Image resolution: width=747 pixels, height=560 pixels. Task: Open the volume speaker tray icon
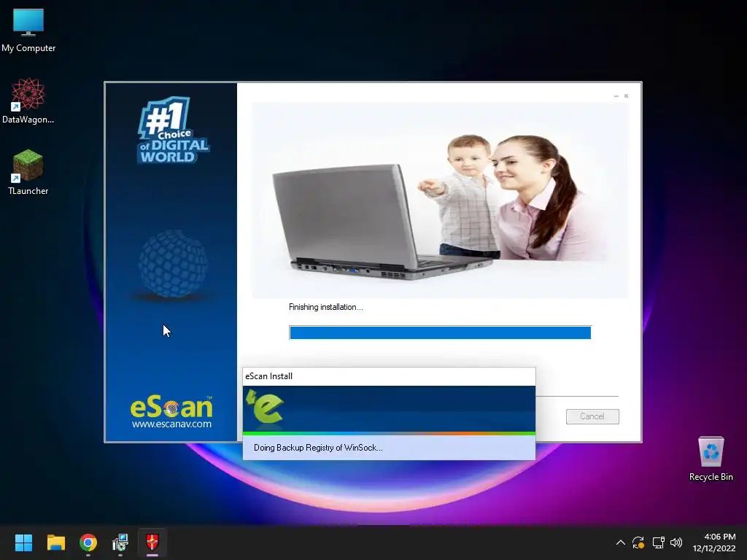(x=676, y=542)
